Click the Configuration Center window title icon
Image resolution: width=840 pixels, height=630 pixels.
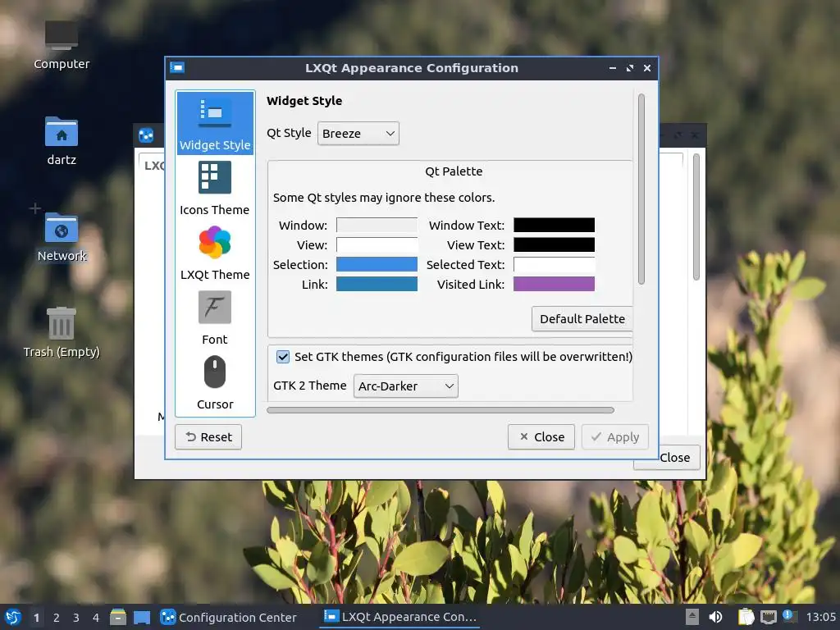click(146, 135)
